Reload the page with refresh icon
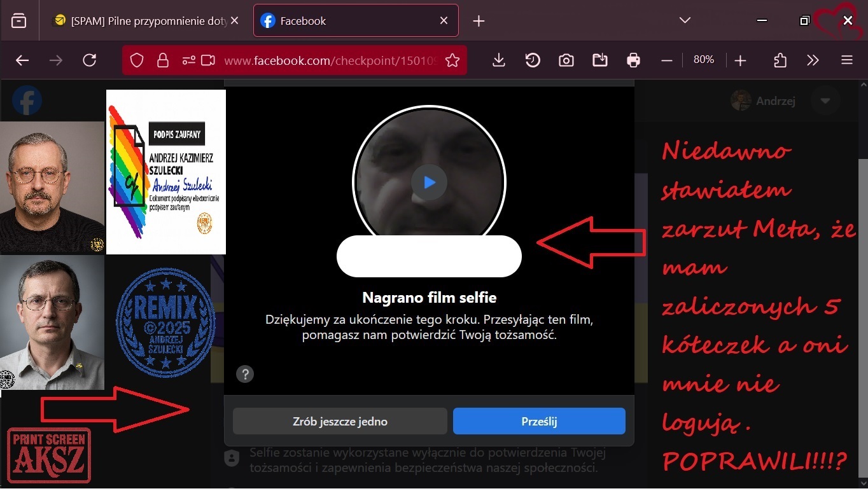Viewport: 868px width, 491px height. pos(90,60)
